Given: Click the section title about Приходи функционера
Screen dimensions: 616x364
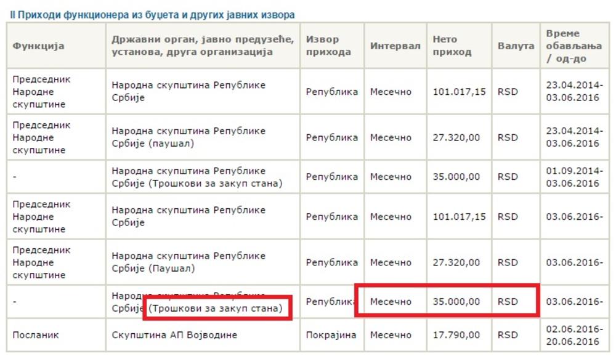Looking at the screenshot, I should point(152,14).
